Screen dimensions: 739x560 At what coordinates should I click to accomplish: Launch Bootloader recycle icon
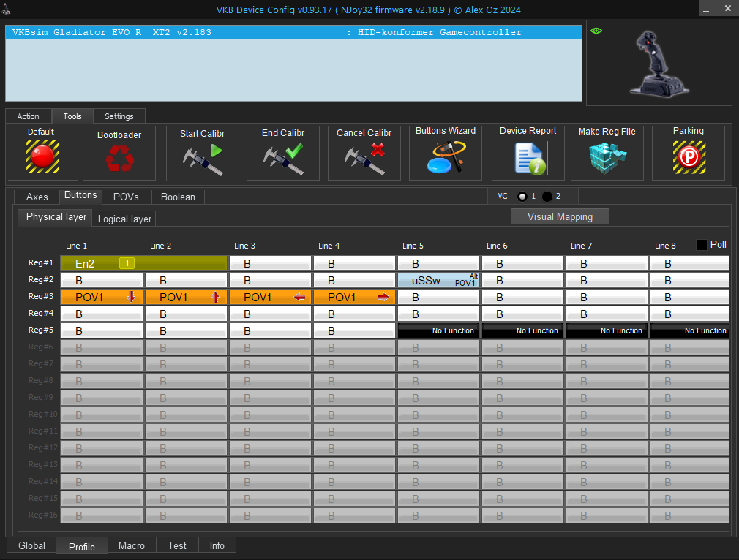[119, 158]
